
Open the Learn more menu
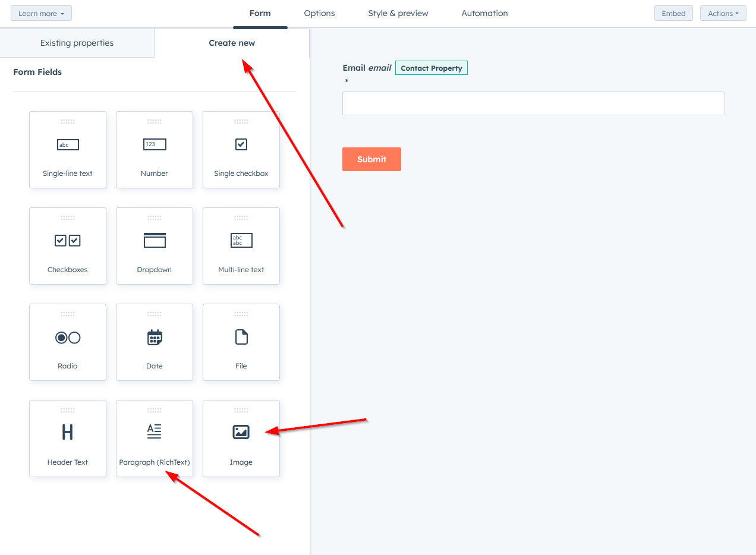click(x=40, y=12)
